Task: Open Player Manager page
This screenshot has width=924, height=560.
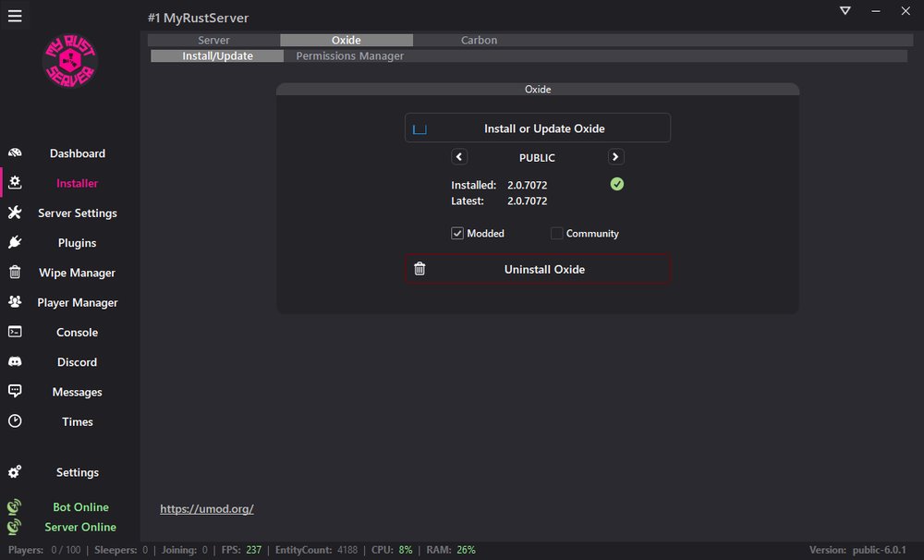Action: click(x=78, y=302)
